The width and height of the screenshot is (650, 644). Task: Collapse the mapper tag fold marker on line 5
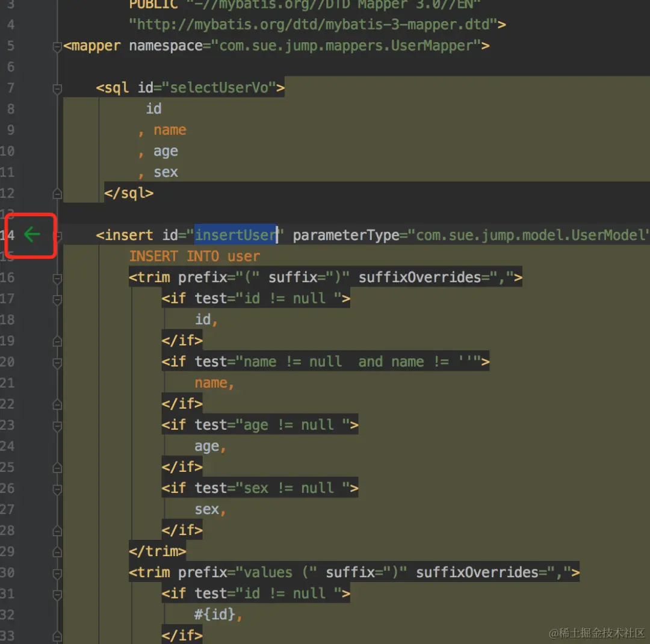click(x=57, y=47)
